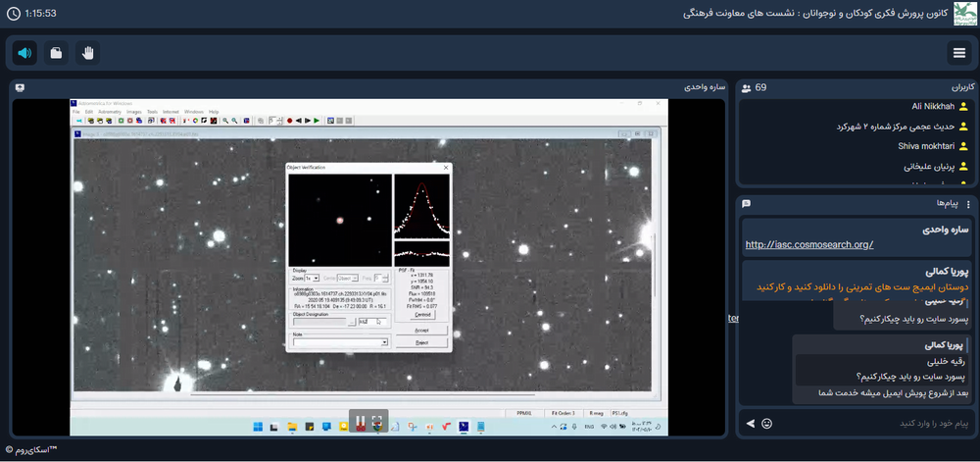Click Accept in Object Verification dialog
The height and width of the screenshot is (462, 980).
point(421,331)
